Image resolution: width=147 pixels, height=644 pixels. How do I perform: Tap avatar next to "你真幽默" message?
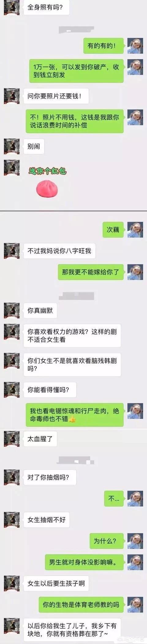(x=12, y=311)
